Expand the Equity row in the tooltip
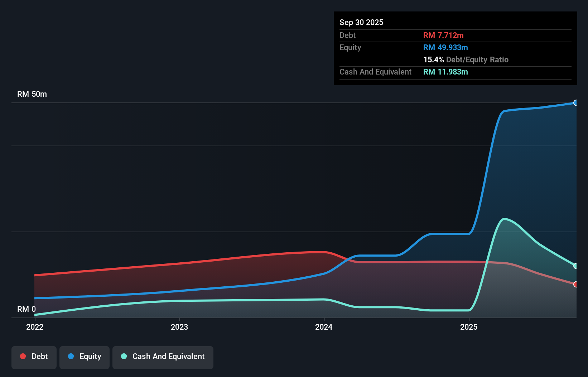The image size is (588, 377). [350, 47]
